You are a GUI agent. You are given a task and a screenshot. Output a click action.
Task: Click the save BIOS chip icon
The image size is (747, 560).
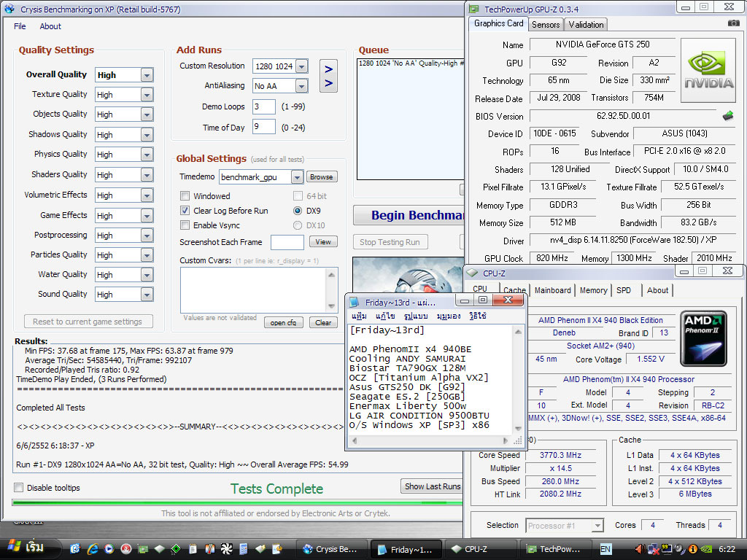coord(727,115)
